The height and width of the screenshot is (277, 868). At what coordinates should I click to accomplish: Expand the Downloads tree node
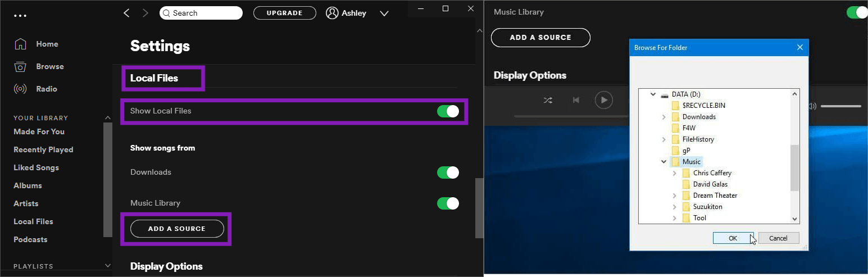pos(664,117)
